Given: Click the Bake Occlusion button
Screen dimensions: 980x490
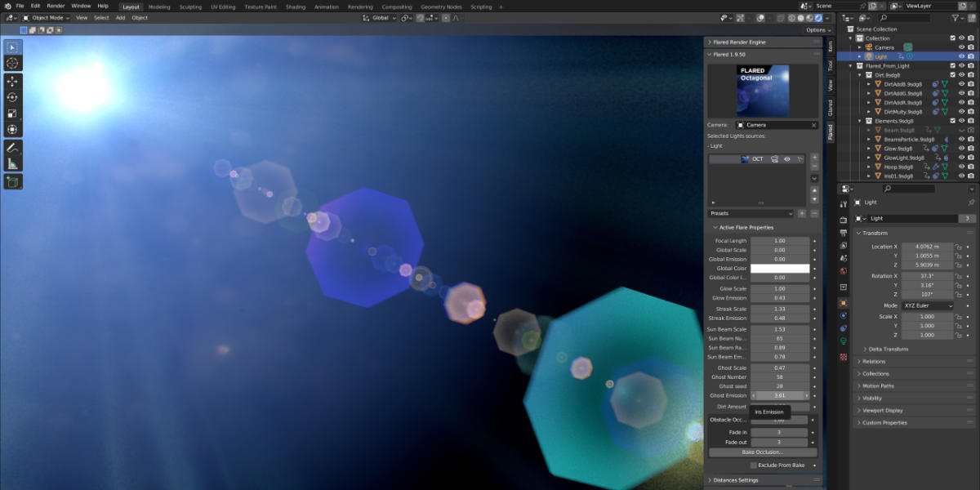Looking at the screenshot, I should [764, 452].
